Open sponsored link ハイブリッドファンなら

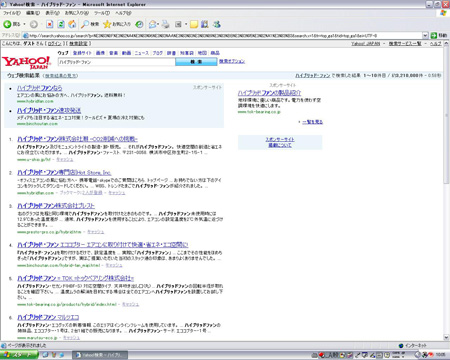point(39,88)
